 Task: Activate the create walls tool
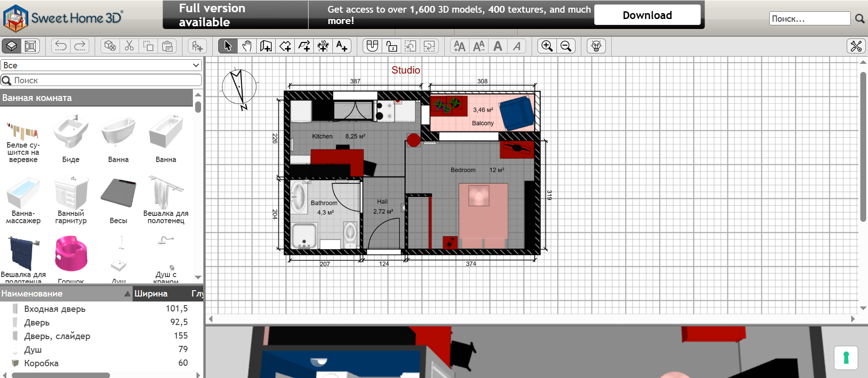point(266,46)
